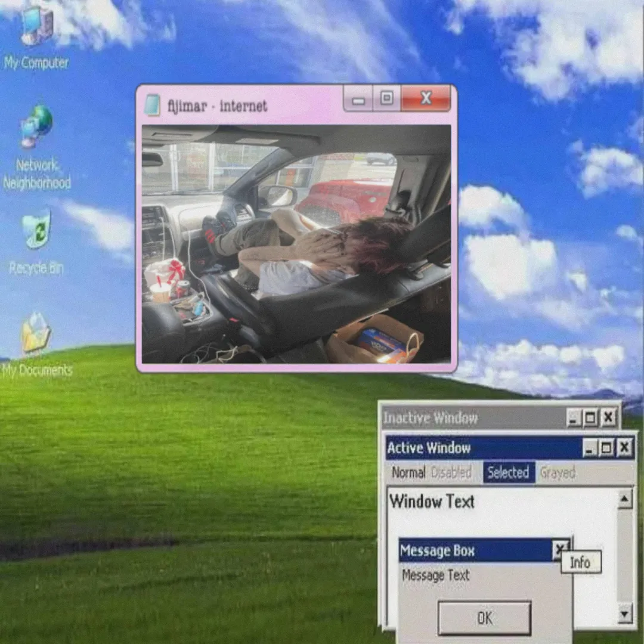
Task: Maximize the fijimar - internet window
Action: click(x=387, y=98)
